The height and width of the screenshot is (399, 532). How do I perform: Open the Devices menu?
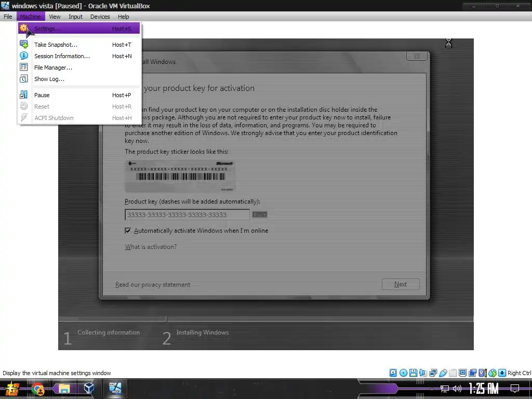[100, 16]
